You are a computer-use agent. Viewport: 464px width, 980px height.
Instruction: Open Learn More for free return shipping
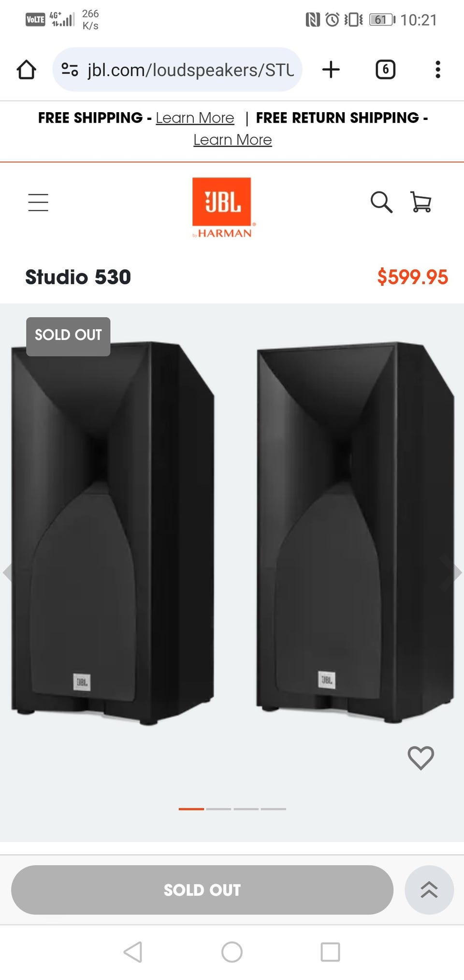pos(232,140)
